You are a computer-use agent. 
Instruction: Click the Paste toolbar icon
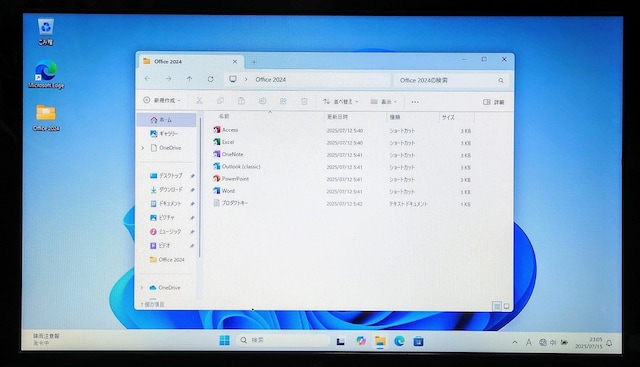pos(241,101)
